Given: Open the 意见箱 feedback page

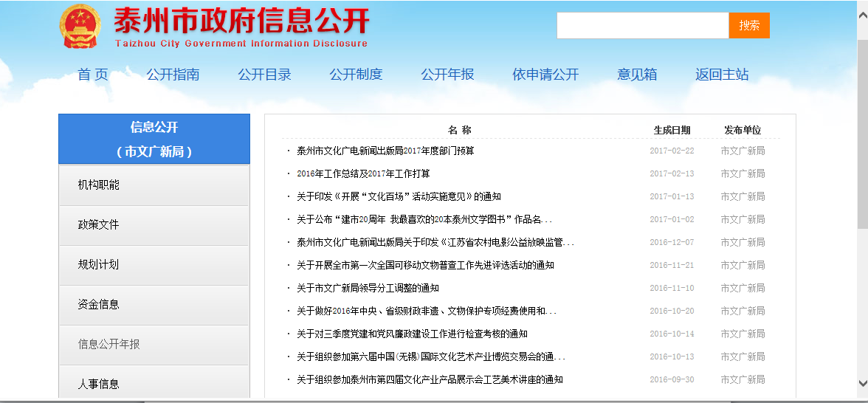Looking at the screenshot, I should [637, 75].
